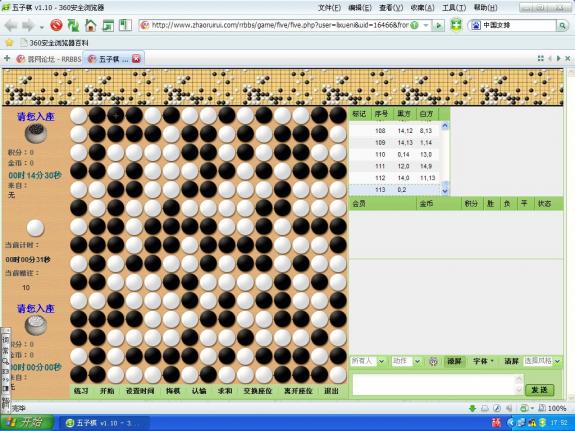This screenshot has height=431, width=575.
Task: Open the address bar history dropdown arrow
Action: tap(426, 25)
